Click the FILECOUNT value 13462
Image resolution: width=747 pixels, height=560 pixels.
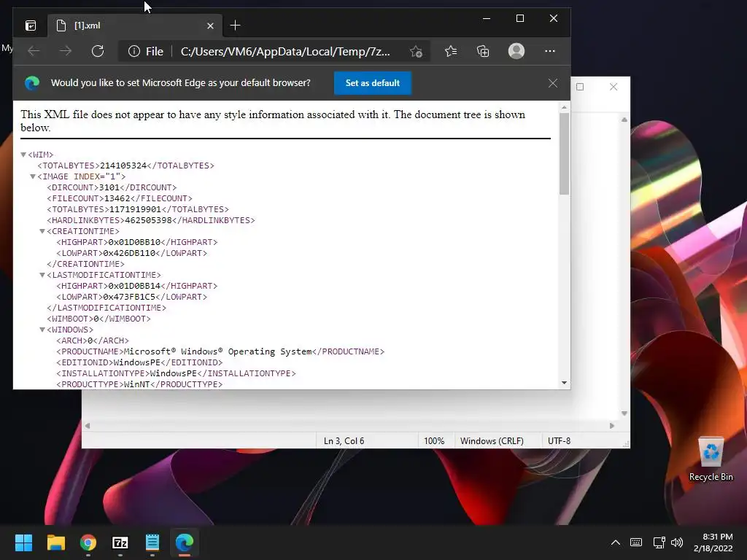(117, 198)
